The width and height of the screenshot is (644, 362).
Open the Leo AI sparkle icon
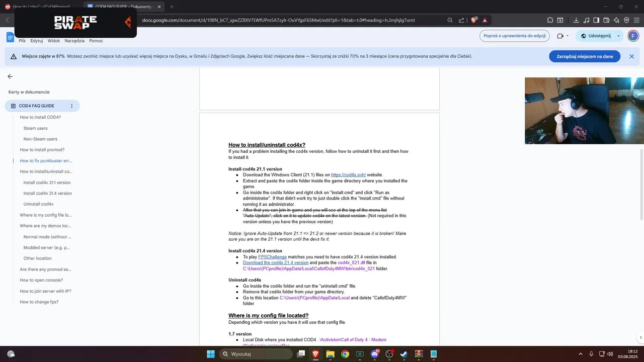point(616,20)
